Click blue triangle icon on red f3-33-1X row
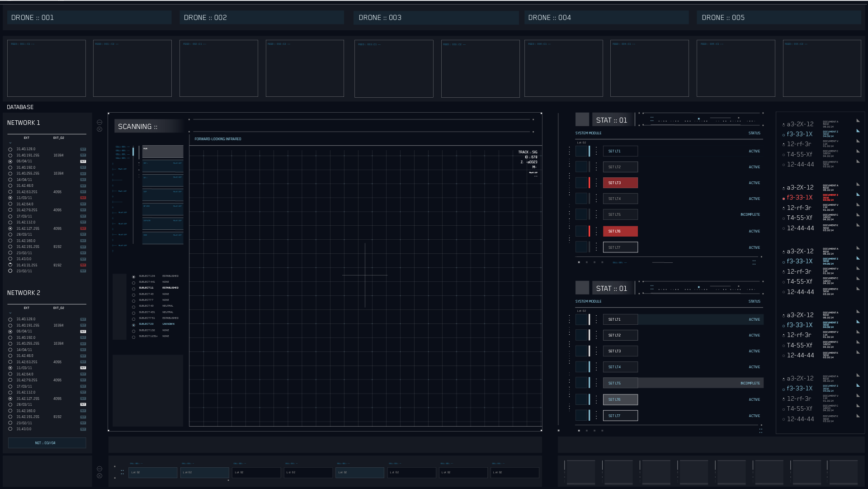The width and height of the screenshot is (868, 489). (858, 195)
